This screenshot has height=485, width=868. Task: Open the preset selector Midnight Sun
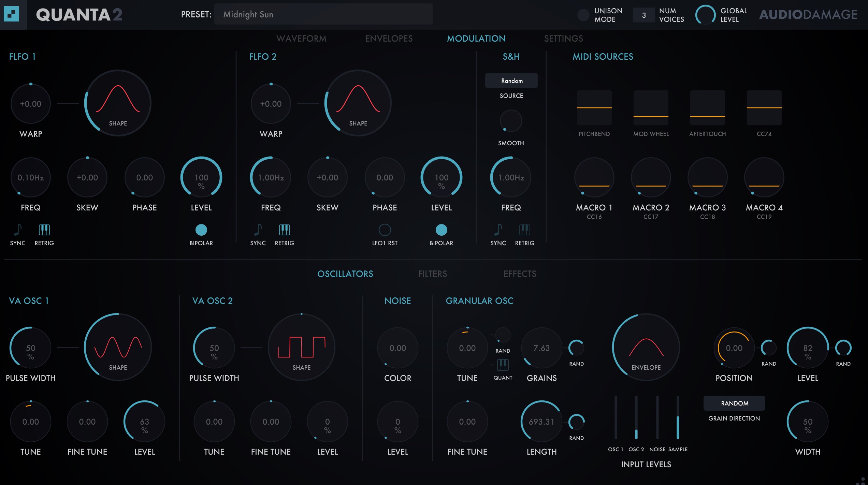[323, 14]
